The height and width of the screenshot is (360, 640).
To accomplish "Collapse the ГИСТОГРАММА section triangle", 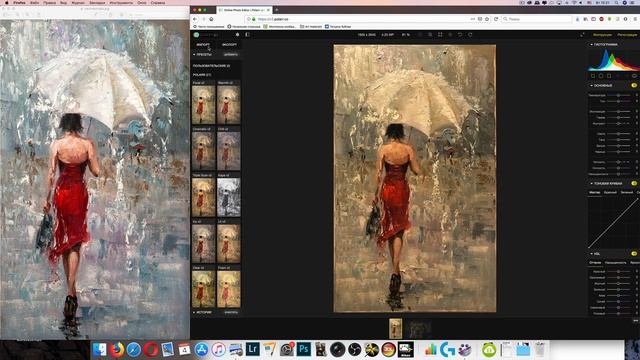I will (x=591, y=44).
